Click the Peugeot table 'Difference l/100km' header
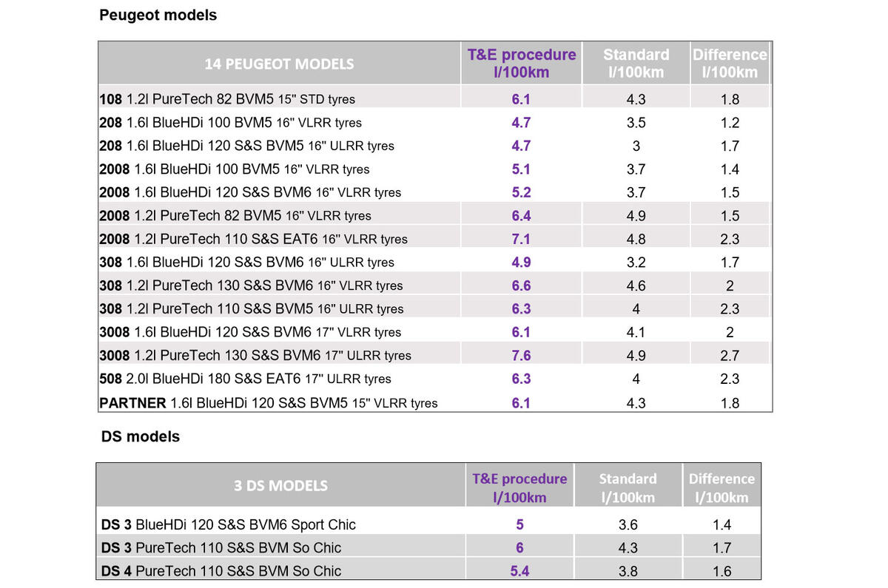 [730, 64]
